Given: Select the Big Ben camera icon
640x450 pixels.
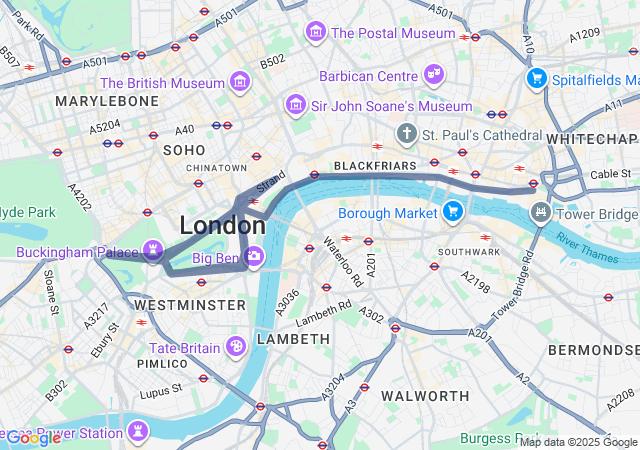Looking at the screenshot, I should point(254,257).
